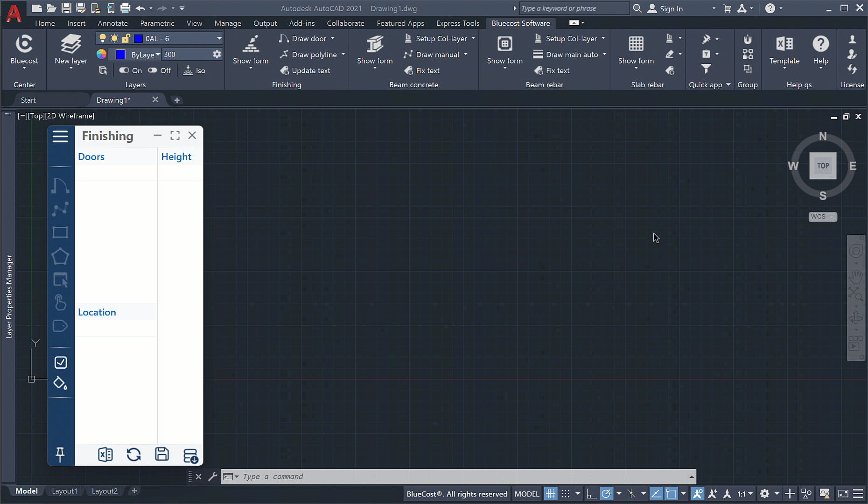Image resolution: width=868 pixels, height=504 pixels.
Task: Open the hamburger menu in Finishing panel
Action: [x=60, y=136]
